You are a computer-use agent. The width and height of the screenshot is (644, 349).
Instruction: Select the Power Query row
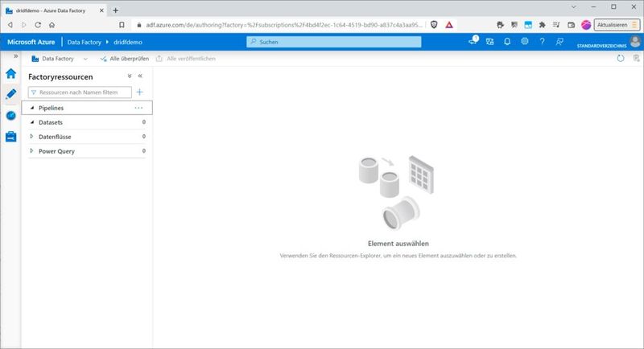coord(87,151)
